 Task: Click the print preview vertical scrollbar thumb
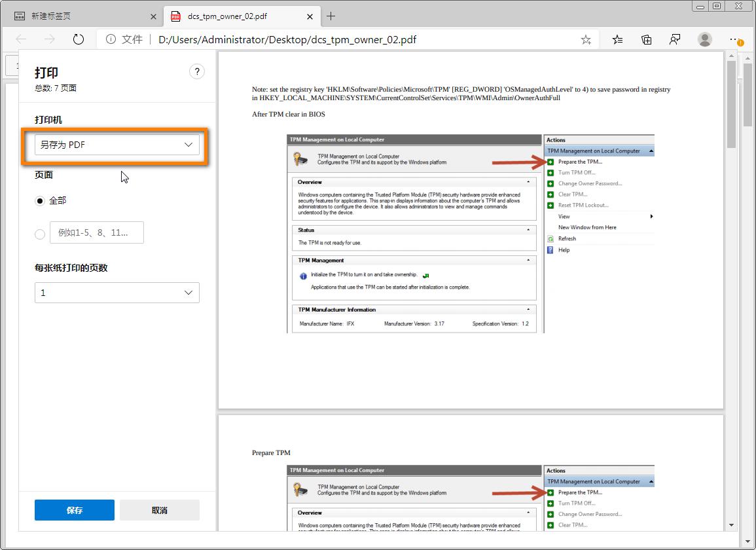pos(731,105)
